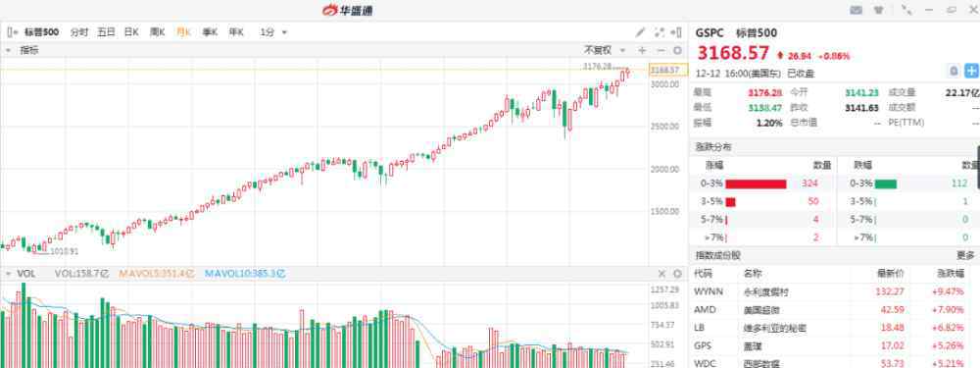Click 更多 link for index constituents

[965, 255]
